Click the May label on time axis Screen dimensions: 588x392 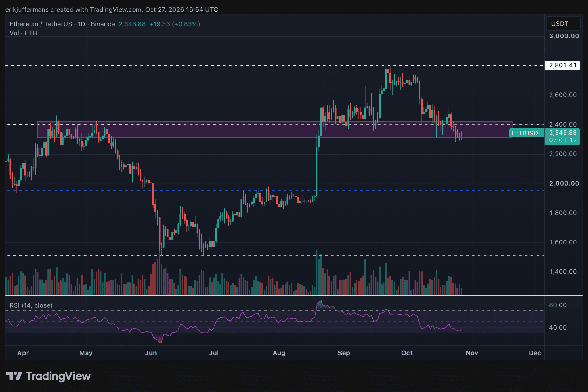point(86,353)
